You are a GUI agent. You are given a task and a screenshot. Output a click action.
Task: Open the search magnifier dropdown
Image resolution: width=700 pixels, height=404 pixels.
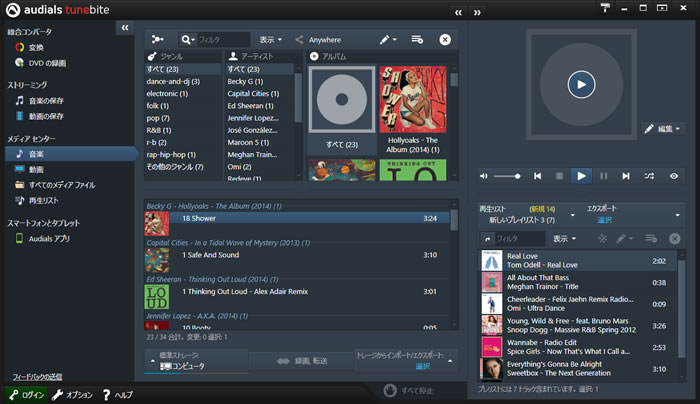pos(188,40)
